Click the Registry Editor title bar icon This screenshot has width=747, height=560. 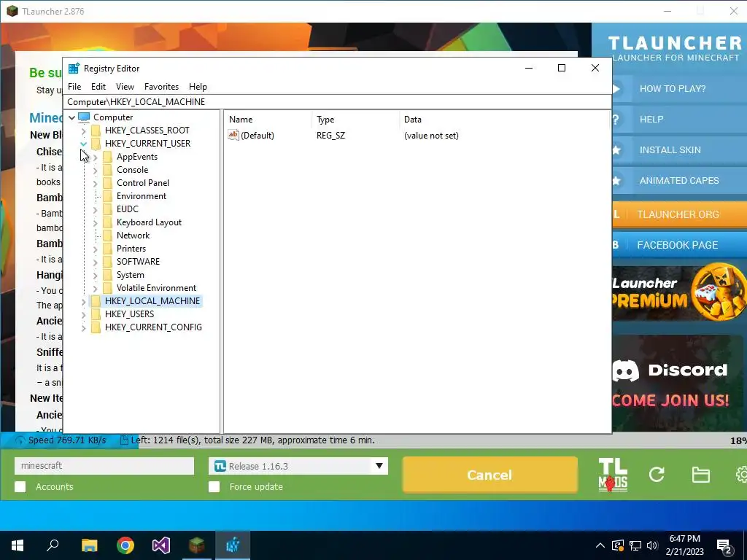74,68
